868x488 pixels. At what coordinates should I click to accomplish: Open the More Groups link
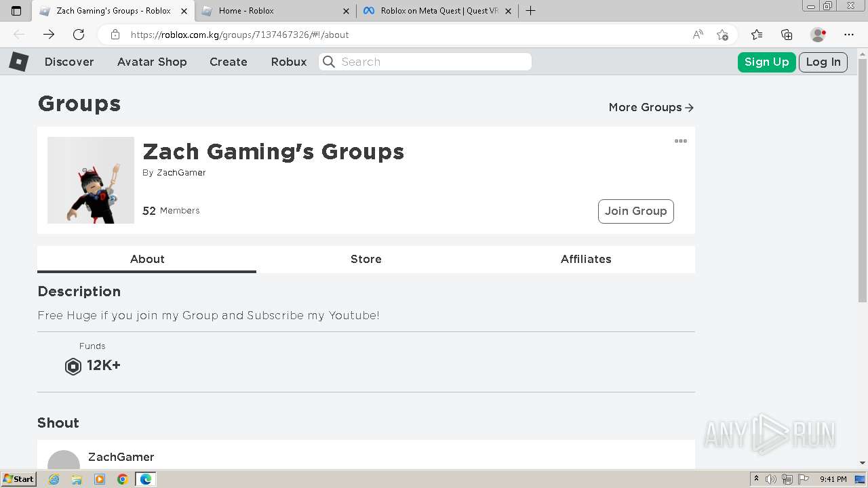pyautogui.click(x=651, y=107)
